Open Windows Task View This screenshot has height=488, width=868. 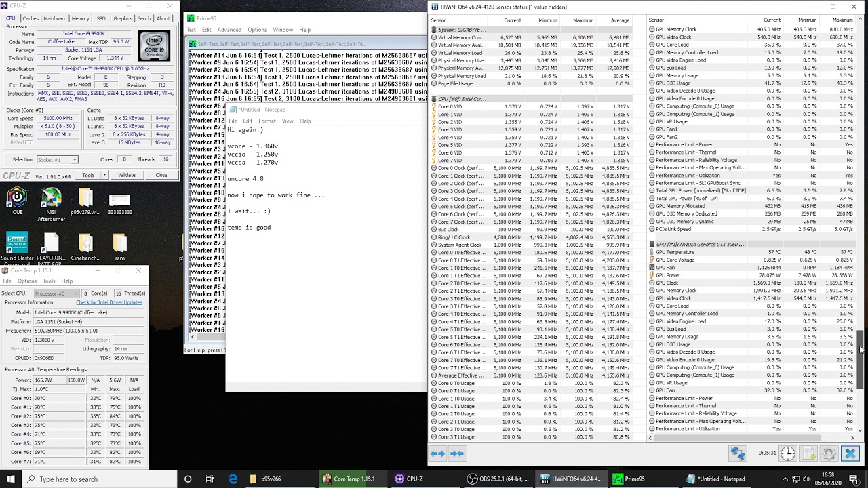coord(210,479)
